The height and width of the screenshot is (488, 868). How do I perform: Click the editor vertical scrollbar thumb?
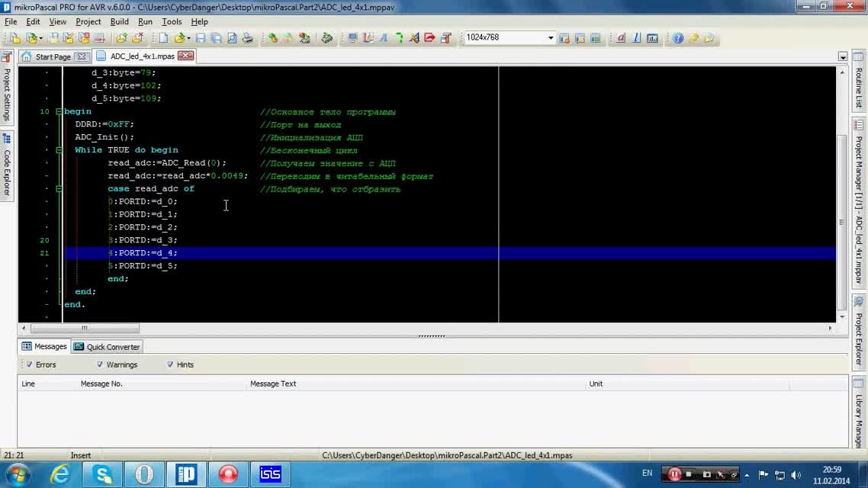[842, 222]
